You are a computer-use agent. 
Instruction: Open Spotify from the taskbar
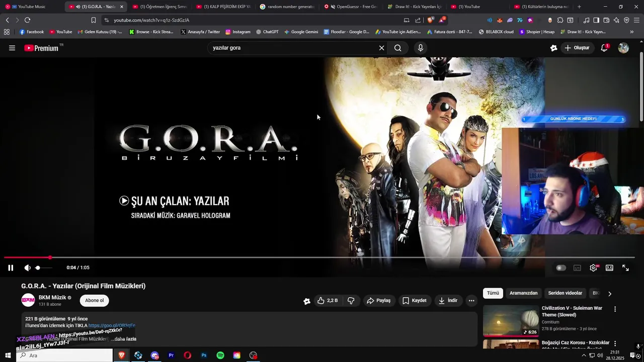(x=220, y=355)
